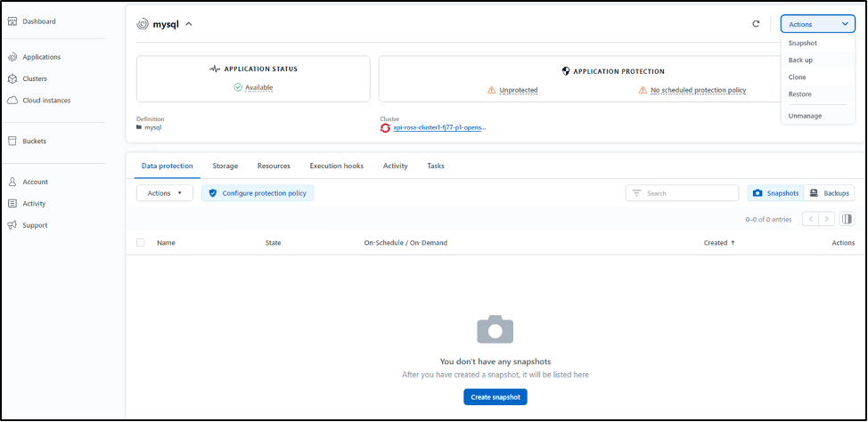Click the 0–0 of 0 entries text
Screen dimensions: 868x422
click(768, 220)
